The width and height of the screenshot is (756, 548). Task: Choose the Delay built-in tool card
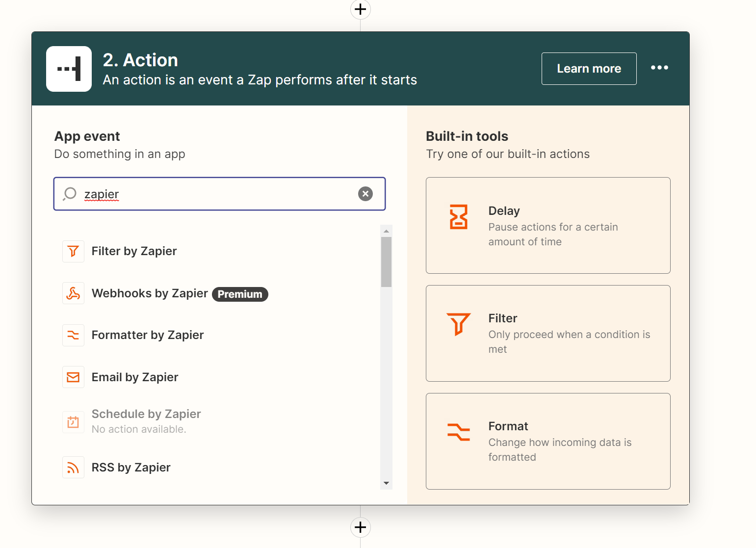point(548,226)
